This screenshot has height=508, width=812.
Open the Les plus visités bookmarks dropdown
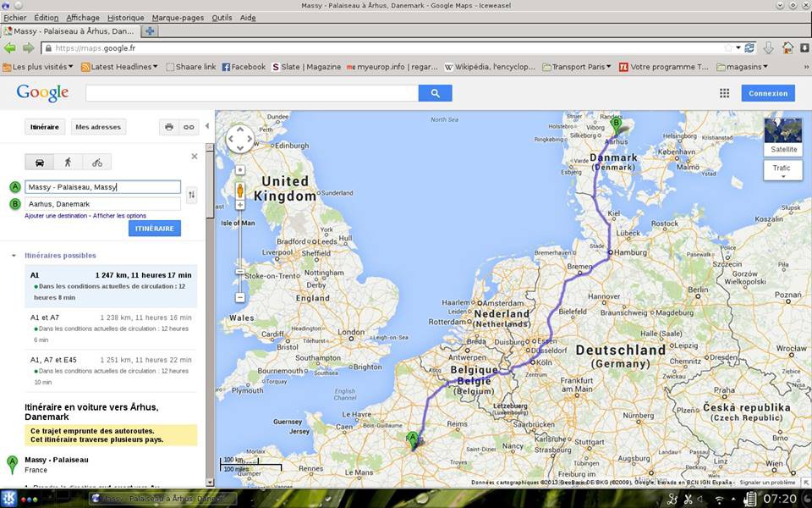38,67
